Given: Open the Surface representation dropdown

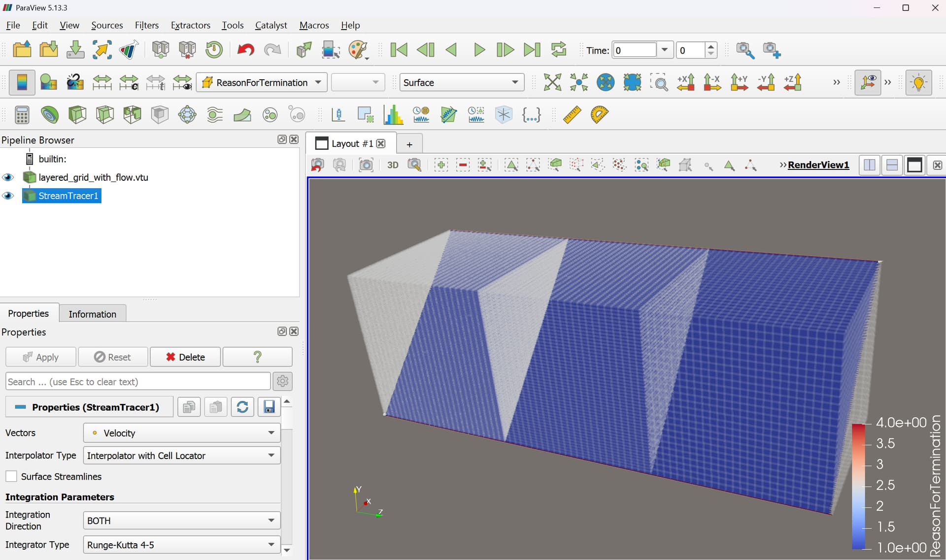Looking at the screenshot, I should [462, 82].
